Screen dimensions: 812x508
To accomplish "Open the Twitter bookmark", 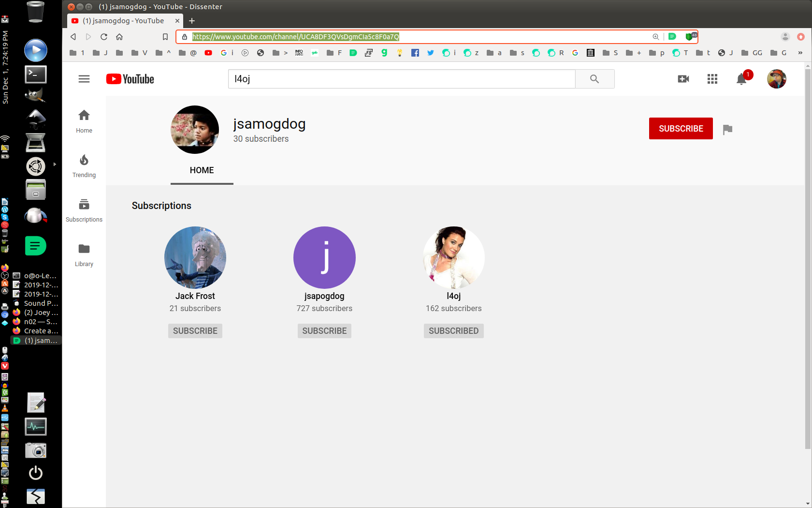I will click(x=431, y=53).
